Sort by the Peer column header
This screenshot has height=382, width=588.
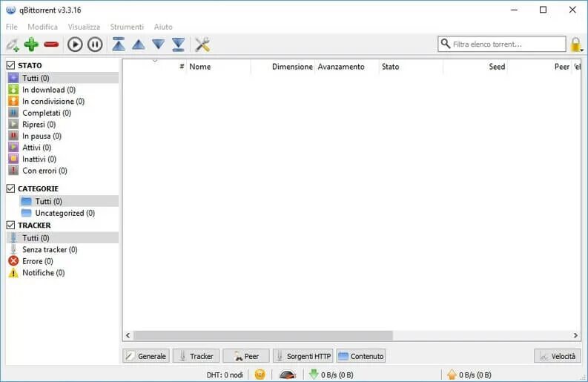[539, 67]
